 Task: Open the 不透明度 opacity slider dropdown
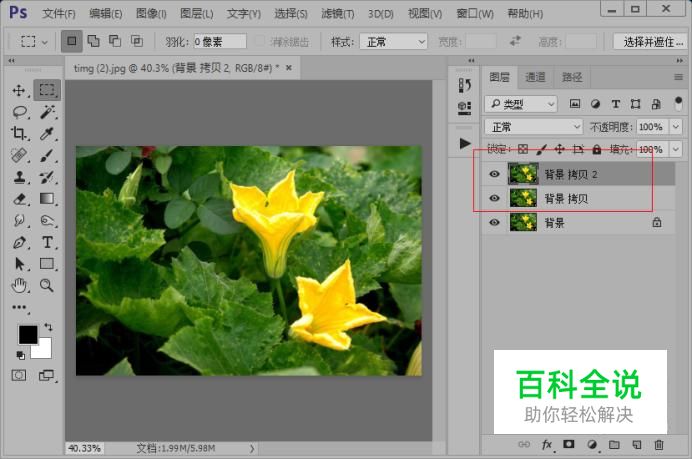pyautogui.click(x=676, y=127)
